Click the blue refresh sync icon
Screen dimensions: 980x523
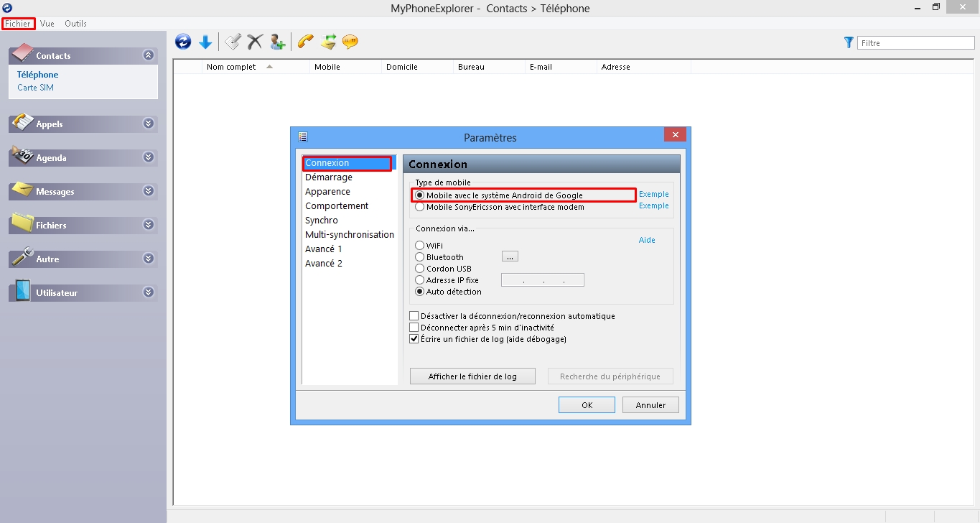[x=183, y=42]
